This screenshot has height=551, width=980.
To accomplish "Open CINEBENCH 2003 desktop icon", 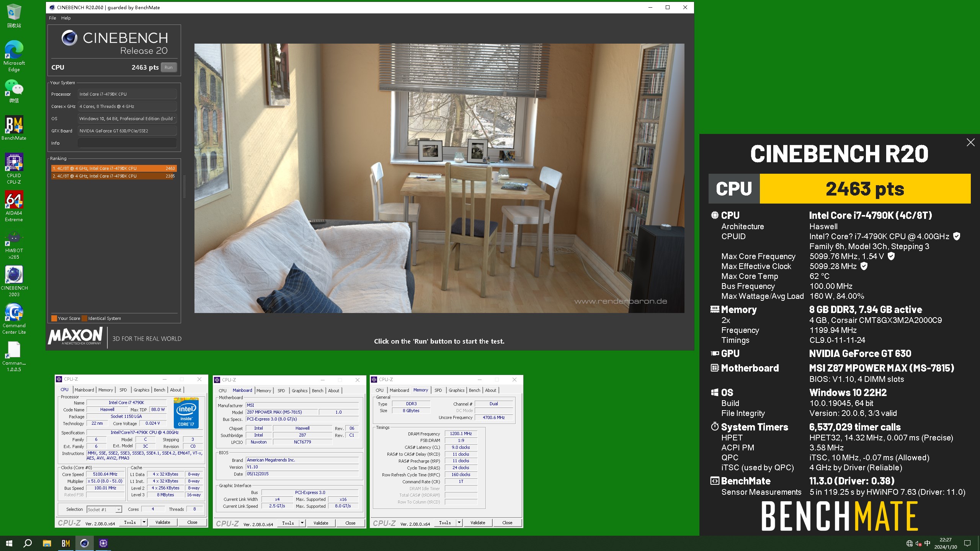I will [14, 281].
